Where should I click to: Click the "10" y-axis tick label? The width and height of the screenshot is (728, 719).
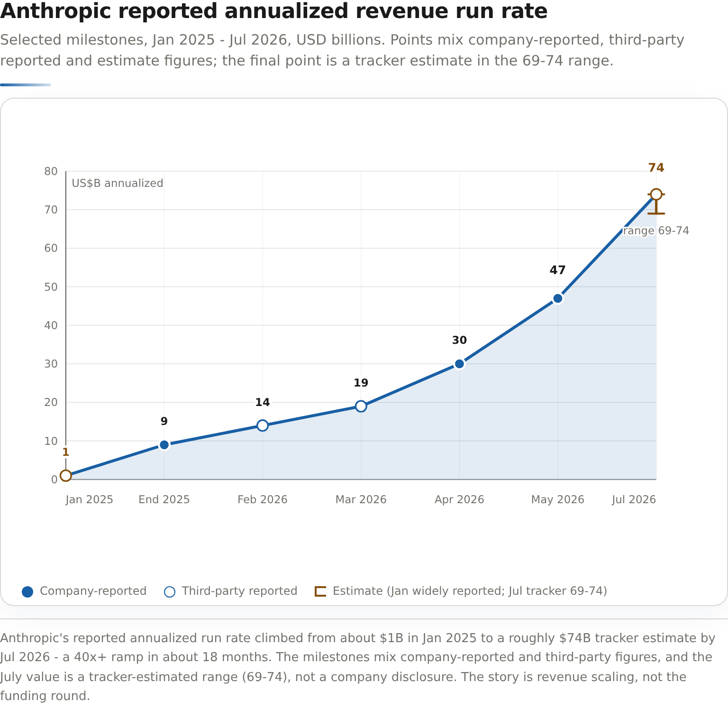[51, 441]
